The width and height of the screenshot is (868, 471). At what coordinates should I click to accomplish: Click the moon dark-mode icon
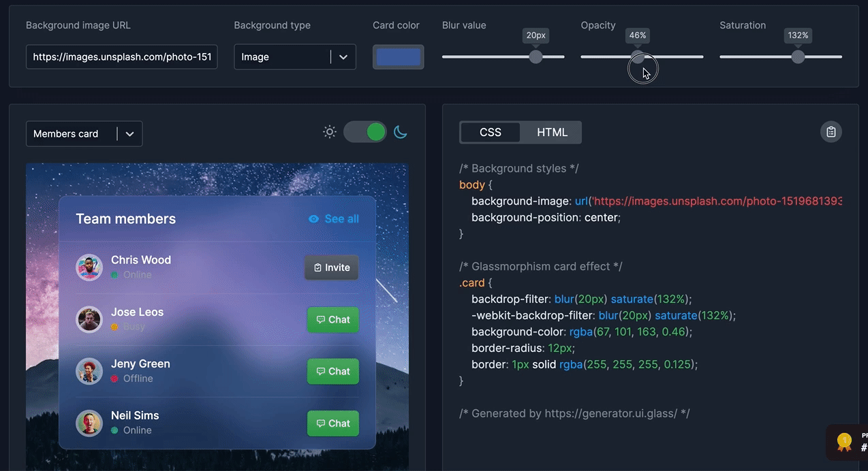tap(401, 132)
